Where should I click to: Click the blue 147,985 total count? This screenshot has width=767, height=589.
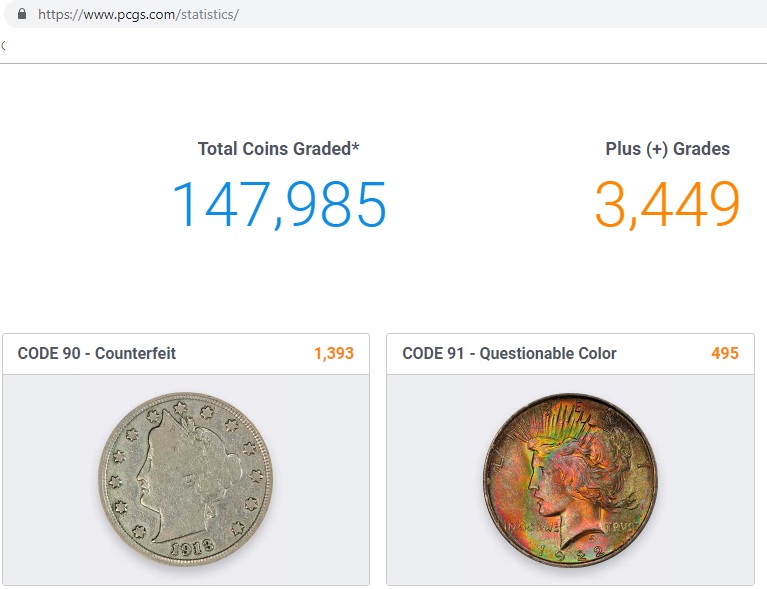coord(279,204)
